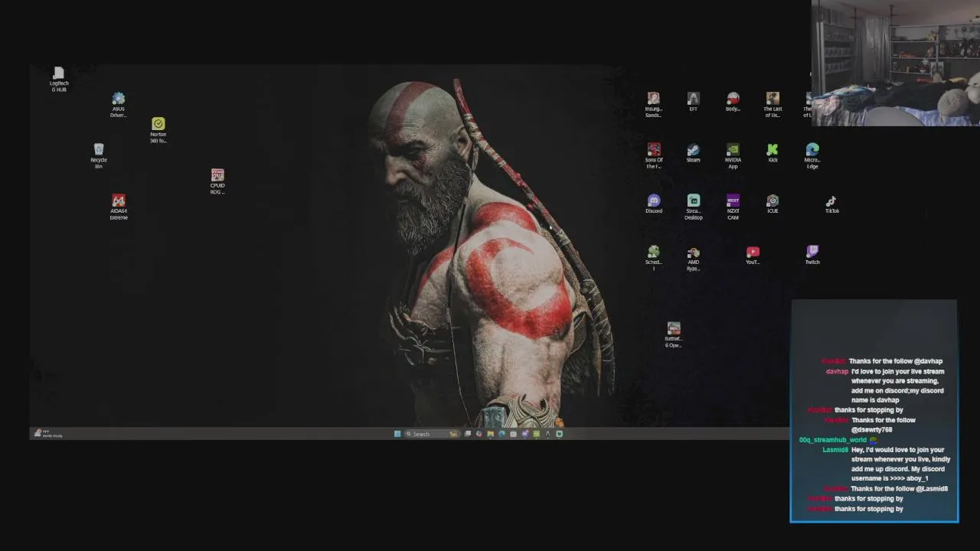Select the Norton 360 desktop icon
980x551 pixels.
point(158,131)
